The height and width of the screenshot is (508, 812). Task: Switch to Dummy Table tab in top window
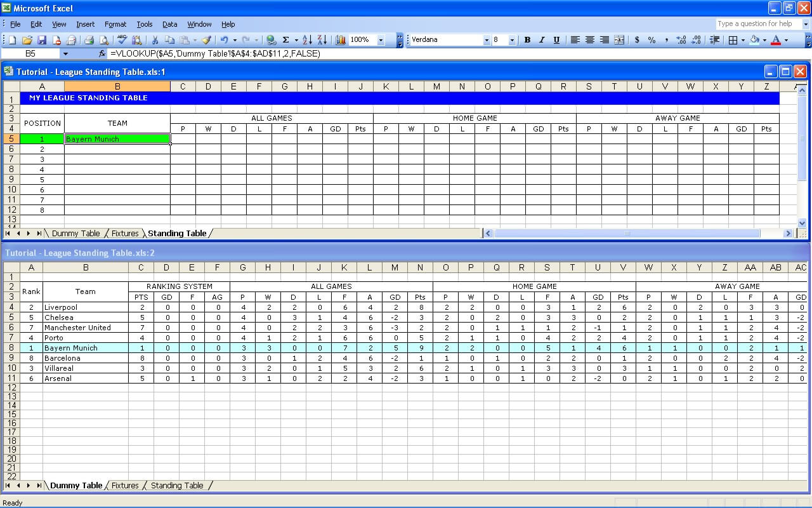[x=75, y=234]
